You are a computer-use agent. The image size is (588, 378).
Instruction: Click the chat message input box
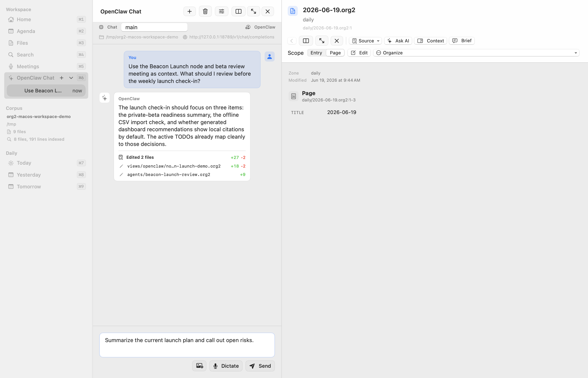tap(187, 345)
